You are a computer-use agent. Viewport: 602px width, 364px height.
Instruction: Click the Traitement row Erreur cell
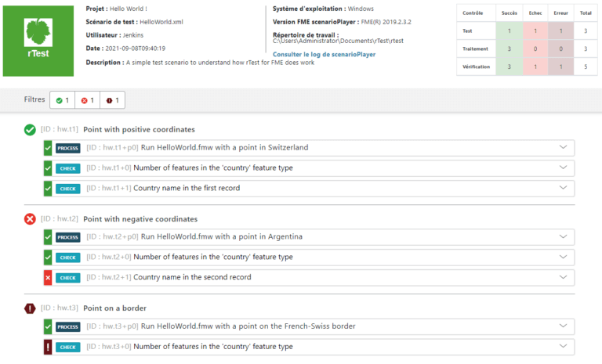point(561,49)
